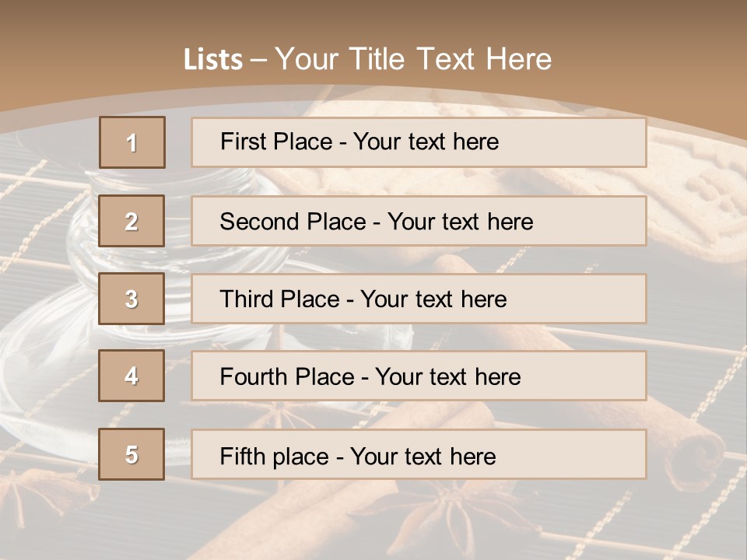The image size is (747, 560).
Task: Select the First Place text box
Action: (419, 142)
